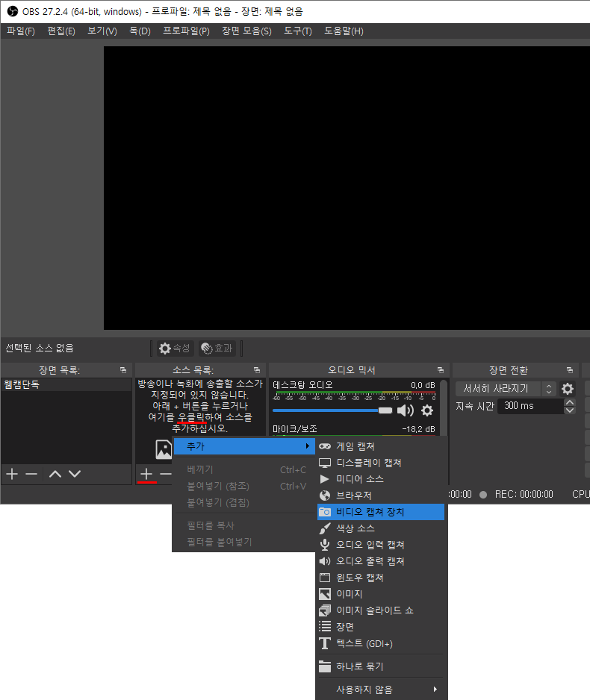Mute the 데스크탑 오디오 speaker icon
Screen dimensions: 590x700
tap(405, 410)
